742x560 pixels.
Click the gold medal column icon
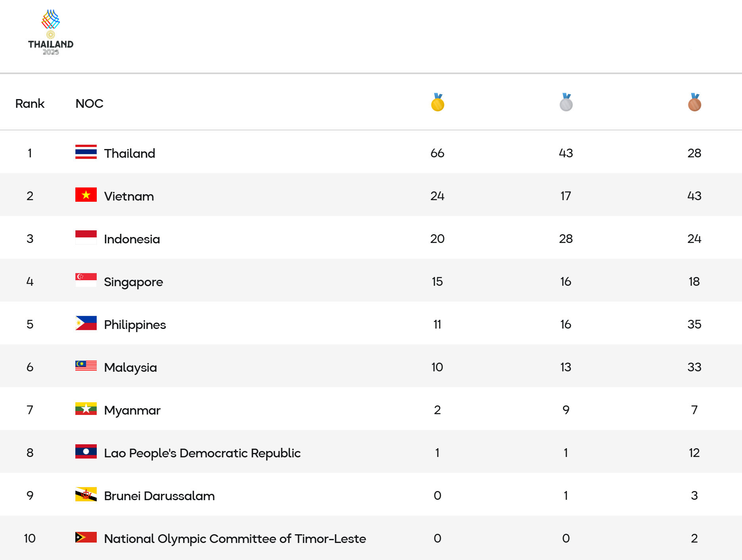pos(437,103)
